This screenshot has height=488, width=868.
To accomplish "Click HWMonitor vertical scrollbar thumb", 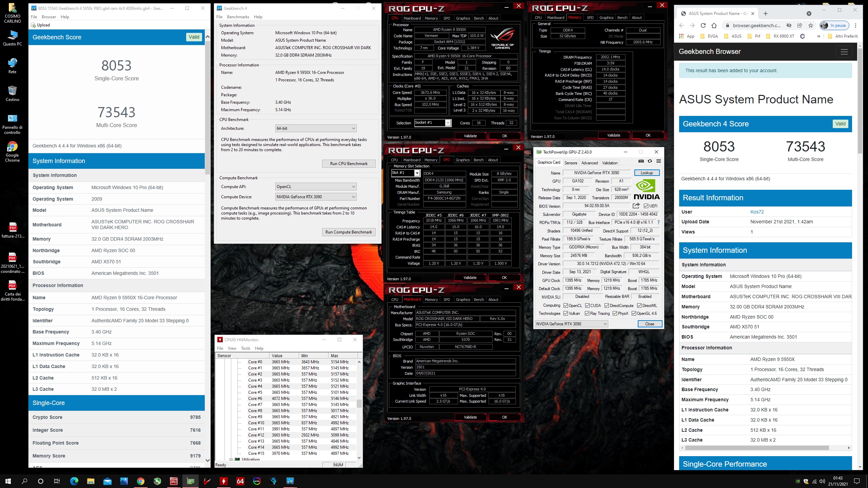I will [359, 404].
